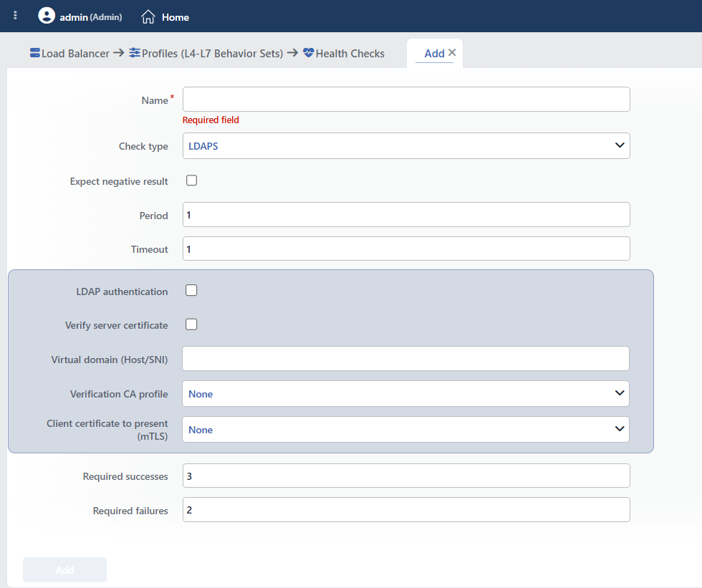Click the Add submit button

pyautogui.click(x=65, y=569)
